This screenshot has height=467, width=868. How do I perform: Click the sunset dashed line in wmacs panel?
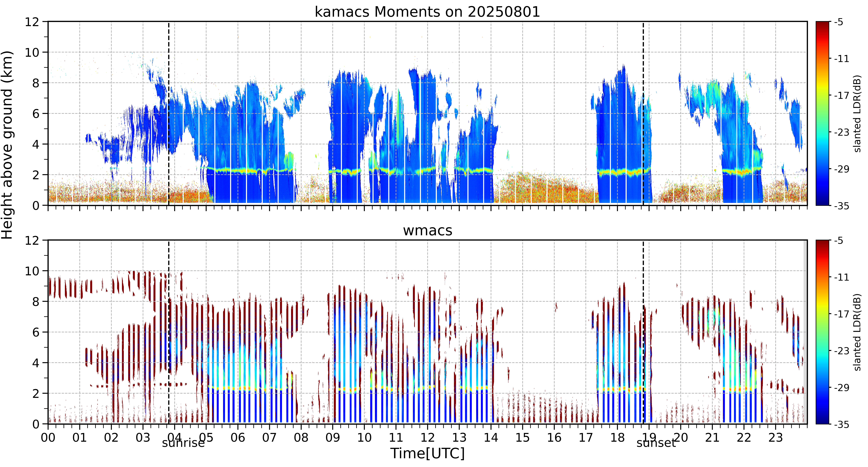point(643,332)
